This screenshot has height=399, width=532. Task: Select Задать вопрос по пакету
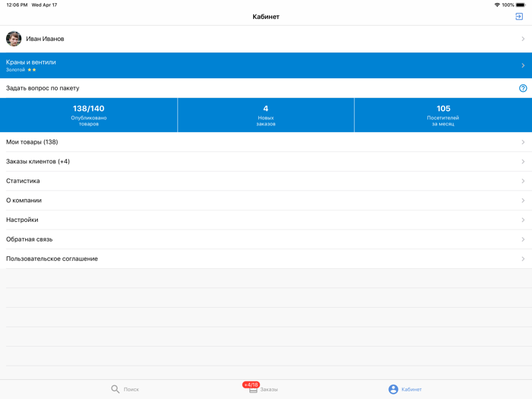266,88
